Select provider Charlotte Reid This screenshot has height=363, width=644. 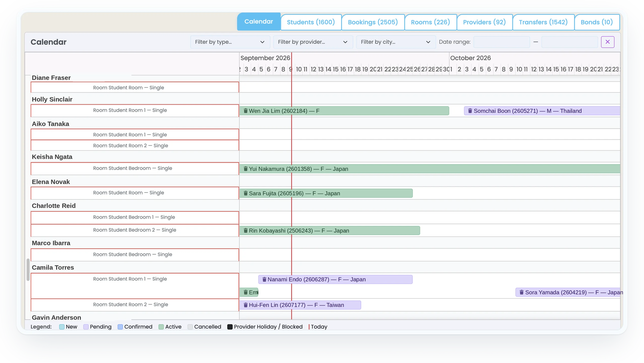pyautogui.click(x=54, y=206)
